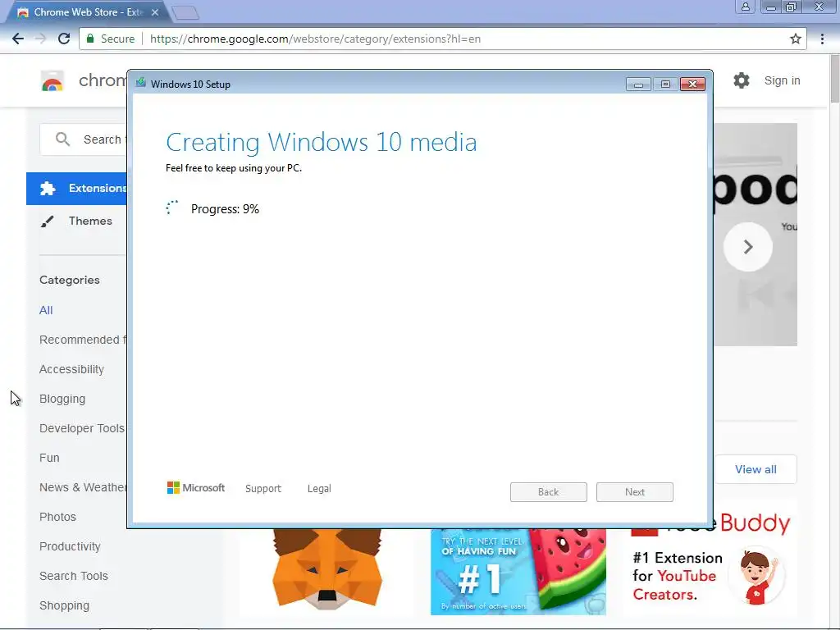Select the Extensions menu item
This screenshot has width=840, height=630.
pyautogui.click(x=76, y=188)
